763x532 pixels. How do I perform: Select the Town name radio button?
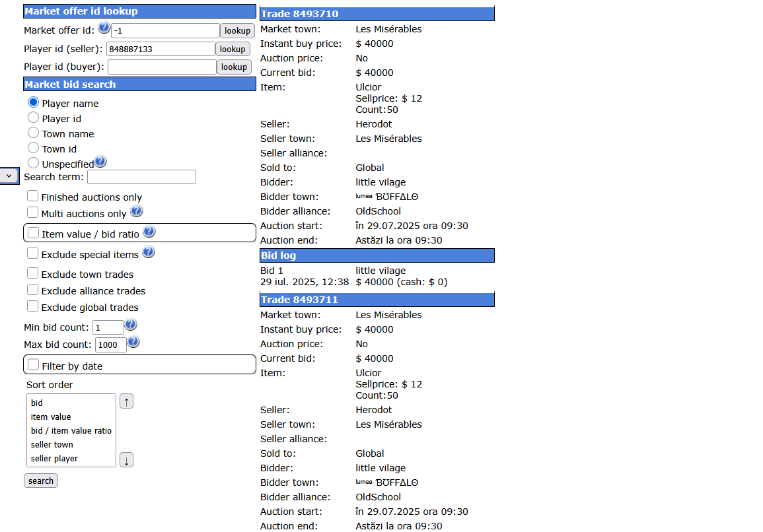click(x=34, y=133)
